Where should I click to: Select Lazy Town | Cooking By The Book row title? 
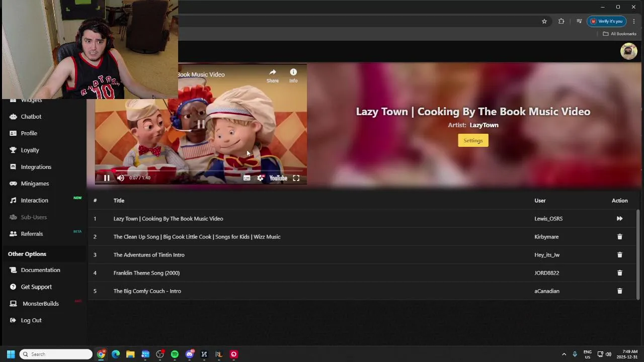point(168,219)
